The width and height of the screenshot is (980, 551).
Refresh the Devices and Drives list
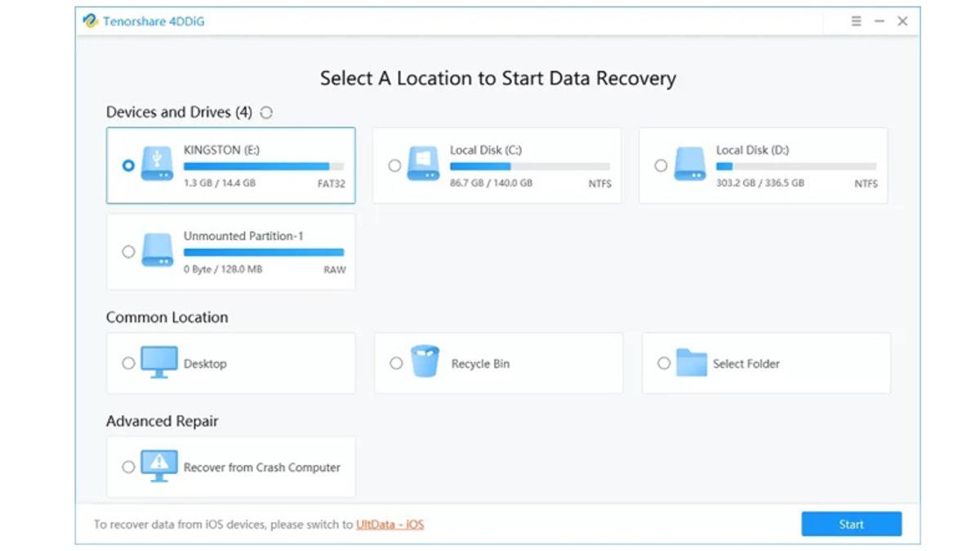coord(266,113)
